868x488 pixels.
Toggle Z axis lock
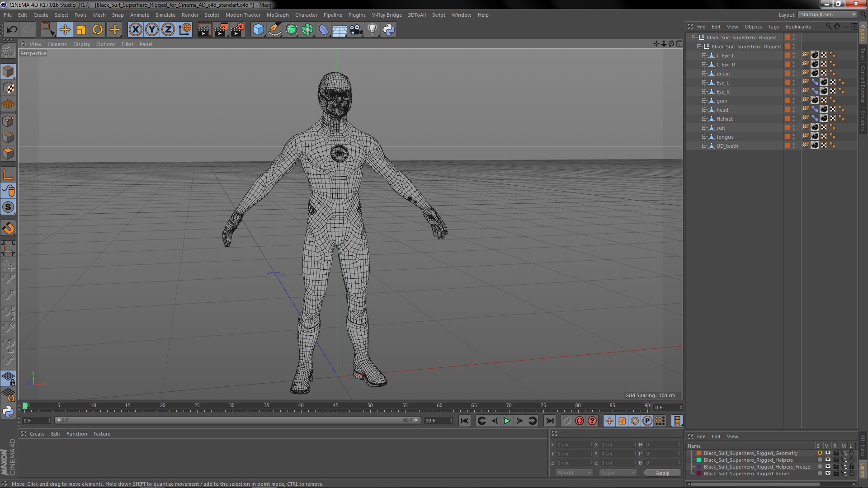click(x=168, y=30)
